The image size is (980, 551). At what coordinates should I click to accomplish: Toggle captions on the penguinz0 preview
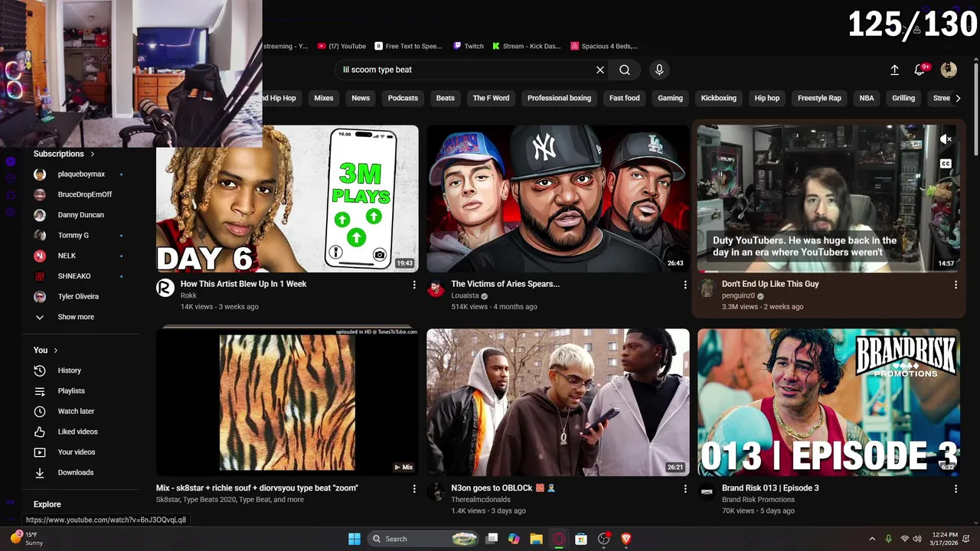click(946, 164)
